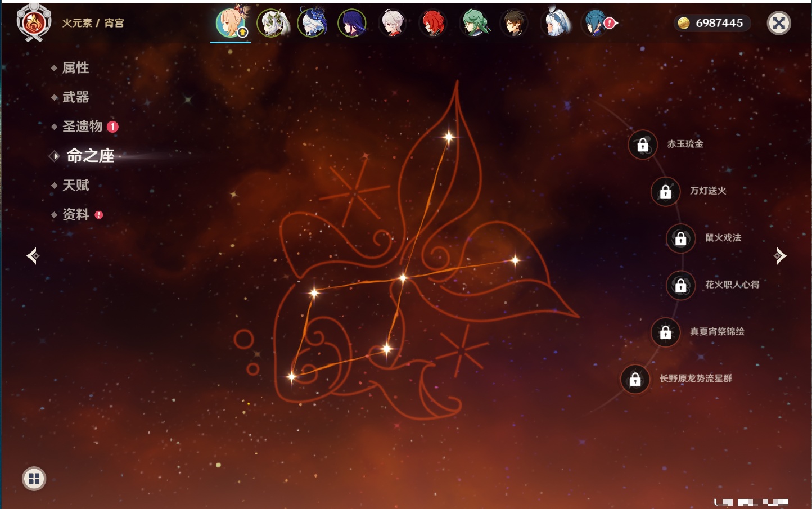Select the orange-haired Yoimiya avatar
The image size is (812, 509).
[231, 23]
